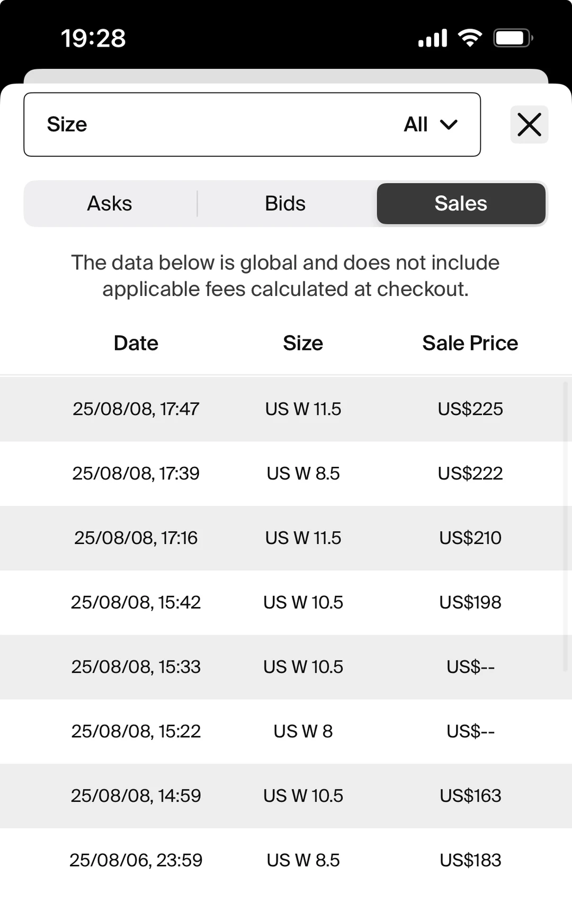The height and width of the screenshot is (924, 572).
Task: Switch to the Bids tab
Action: click(x=285, y=204)
